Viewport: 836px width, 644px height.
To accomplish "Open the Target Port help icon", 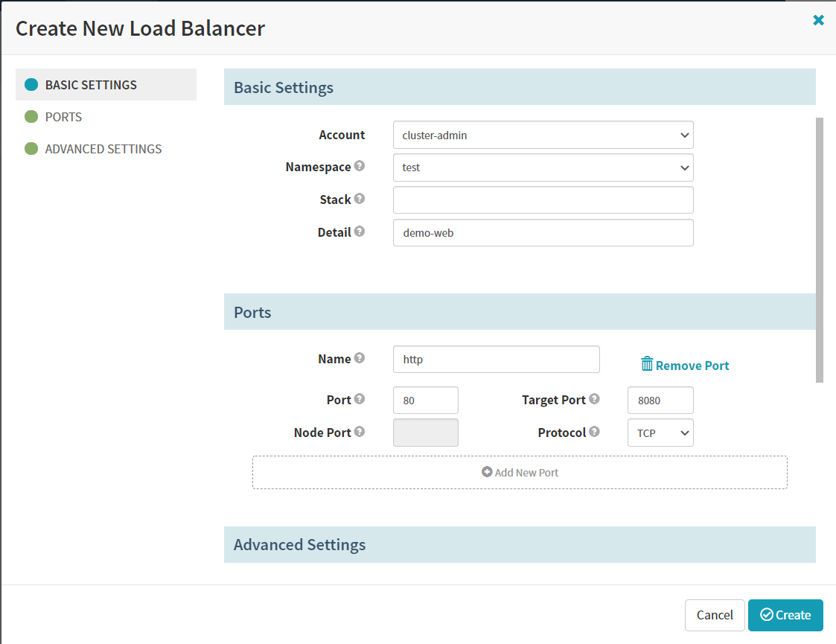I will click(595, 399).
